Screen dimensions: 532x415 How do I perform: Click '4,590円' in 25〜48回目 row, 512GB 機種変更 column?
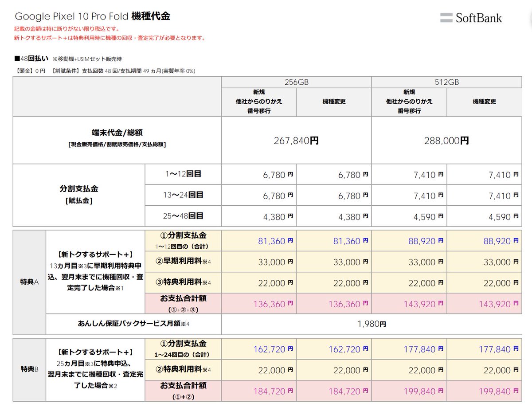[503, 217]
